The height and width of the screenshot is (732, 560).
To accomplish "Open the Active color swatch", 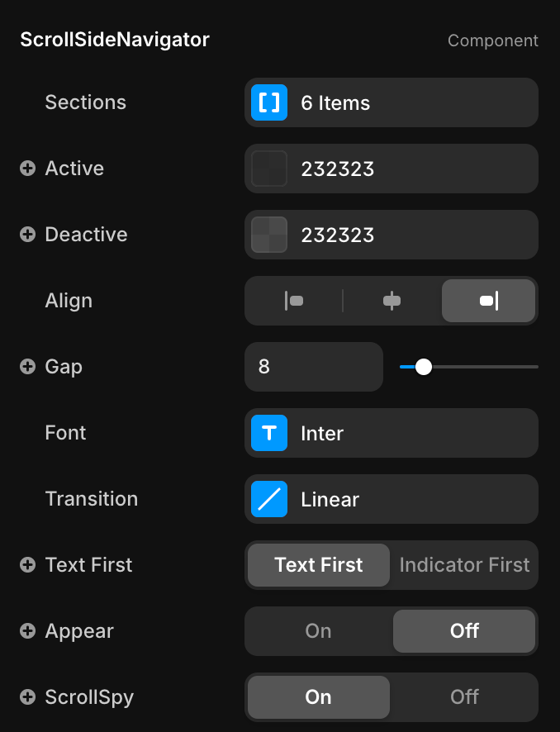I will (269, 169).
